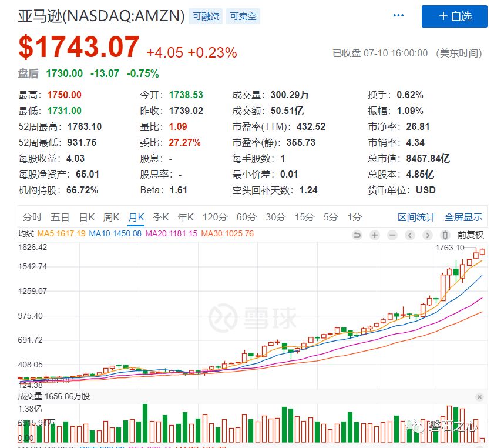The image size is (494, 448).
Task: Click the 均线 label
Action: click(26, 233)
